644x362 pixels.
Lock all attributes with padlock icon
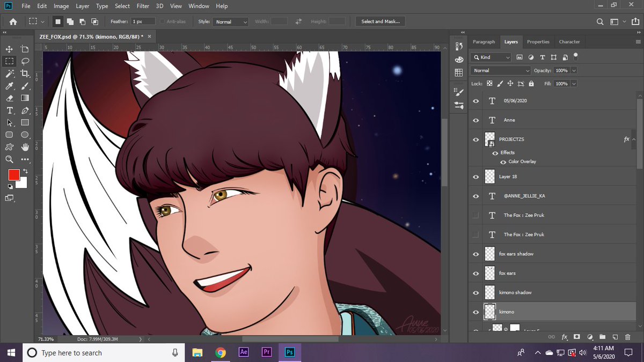[x=531, y=84]
